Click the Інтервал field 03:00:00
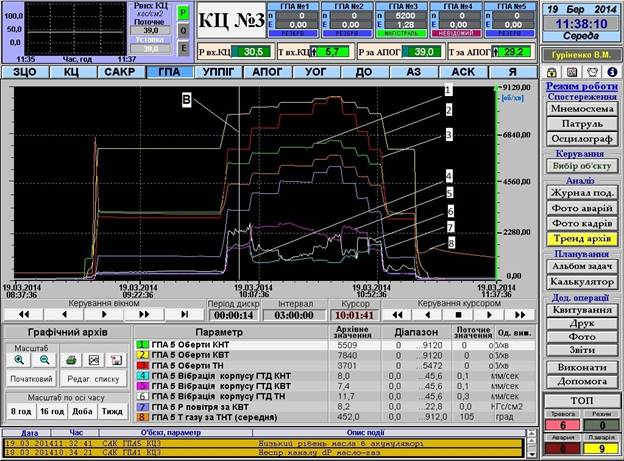This screenshot has height=461, width=624. (x=294, y=315)
